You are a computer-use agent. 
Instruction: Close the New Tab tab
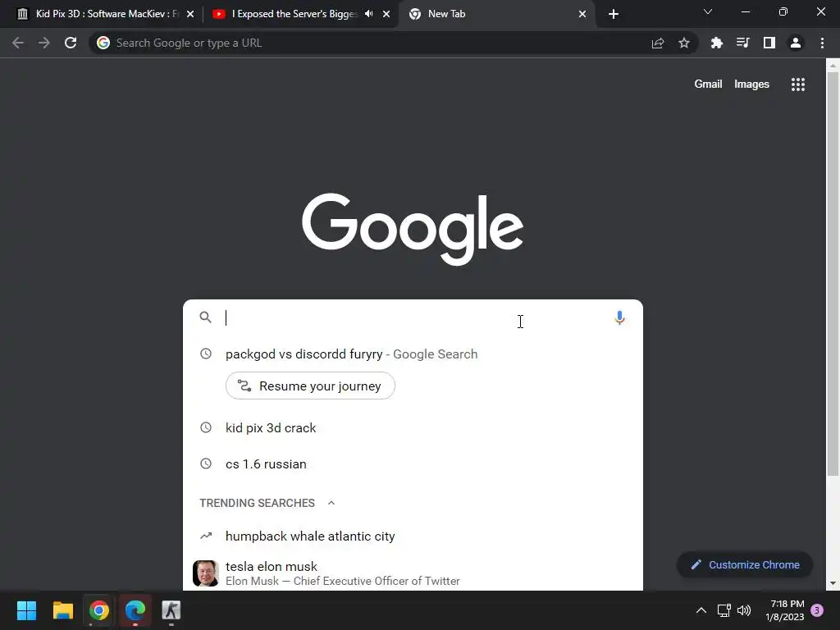582,14
